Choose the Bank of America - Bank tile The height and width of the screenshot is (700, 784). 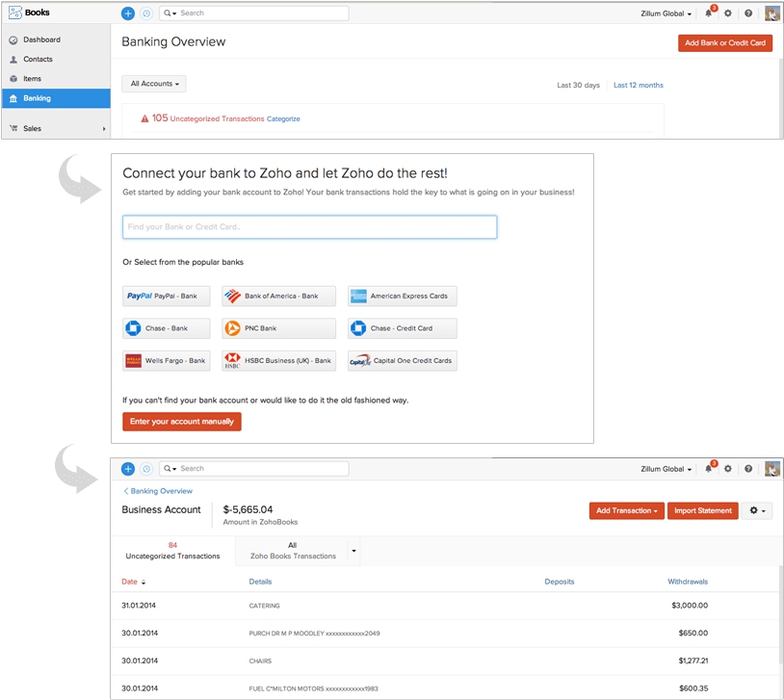[x=278, y=297]
